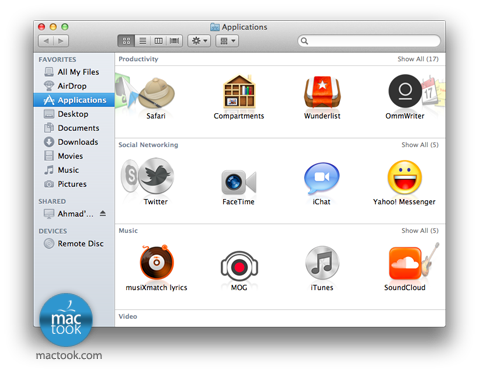Image resolution: width=479 pixels, height=373 pixels.
Task: Select the Compartments app icon
Action: (x=239, y=92)
